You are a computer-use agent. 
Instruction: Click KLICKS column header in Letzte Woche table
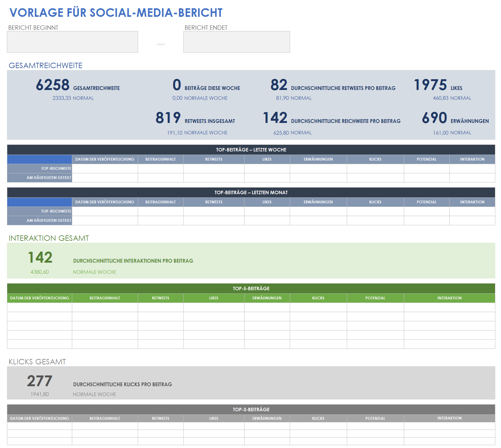click(375, 159)
